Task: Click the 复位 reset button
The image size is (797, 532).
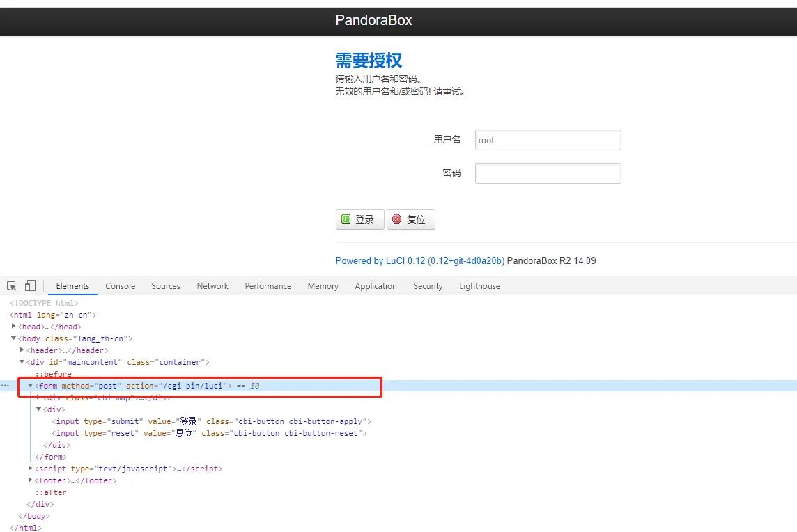Action: (x=411, y=219)
